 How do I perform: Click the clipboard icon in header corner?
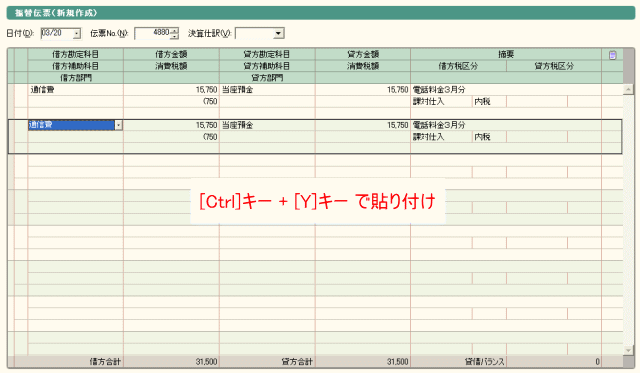pos(612,55)
